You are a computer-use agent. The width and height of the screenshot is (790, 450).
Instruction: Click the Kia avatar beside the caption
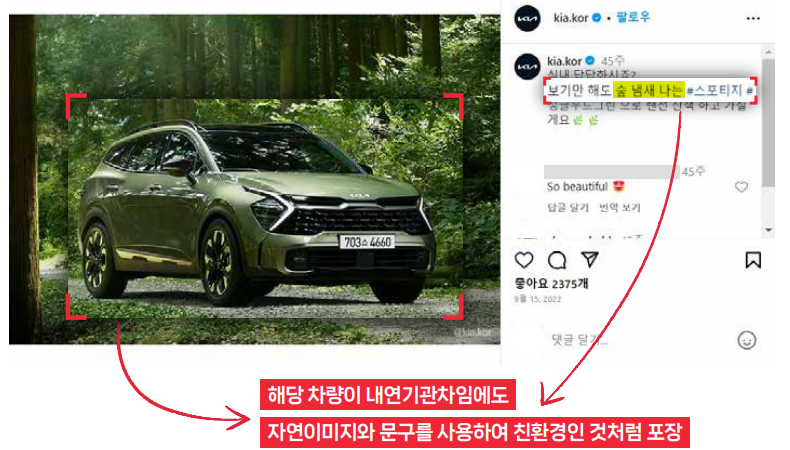coord(528,66)
